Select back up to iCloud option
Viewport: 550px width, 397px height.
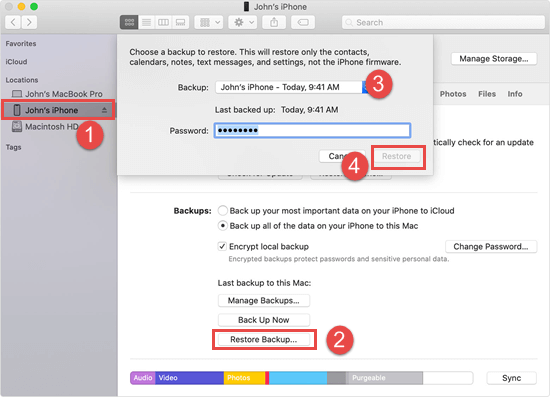click(222, 210)
